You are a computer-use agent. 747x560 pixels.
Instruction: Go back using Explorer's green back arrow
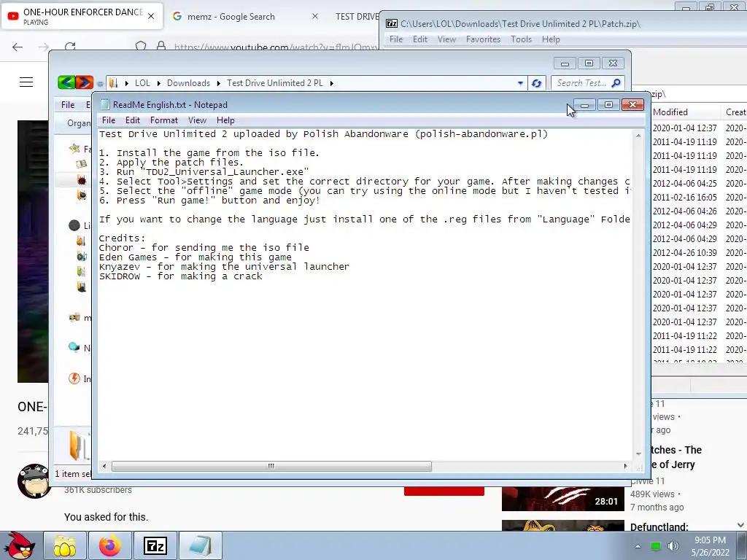tap(66, 82)
